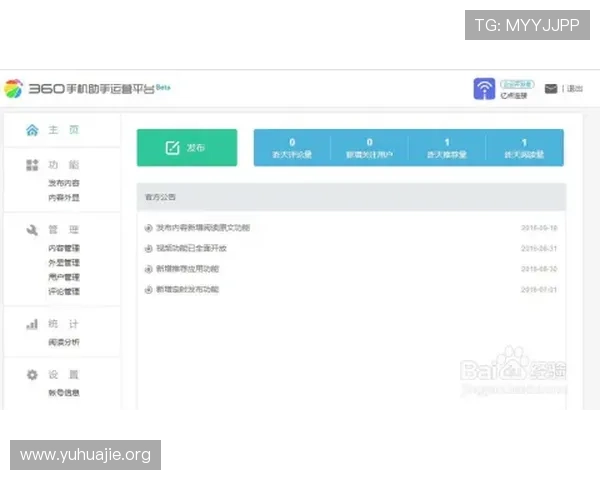Click the green badge above 已经连接 text

click(517, 84)
